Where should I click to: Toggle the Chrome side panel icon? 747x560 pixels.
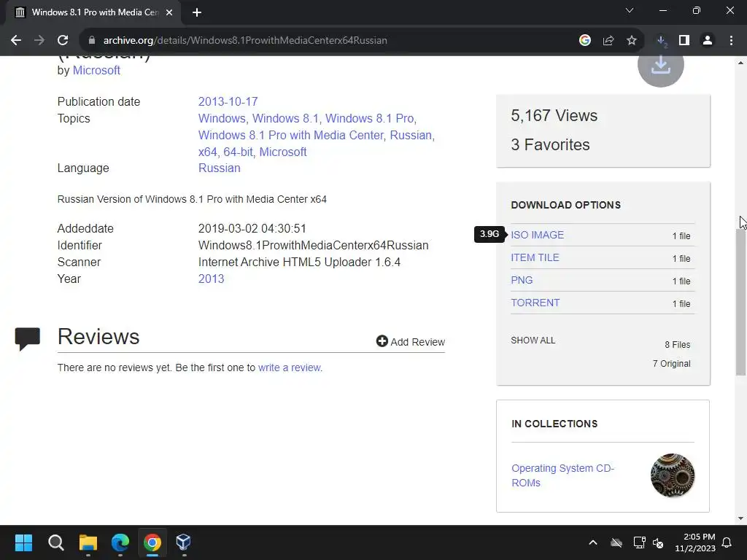pos(684,41)
